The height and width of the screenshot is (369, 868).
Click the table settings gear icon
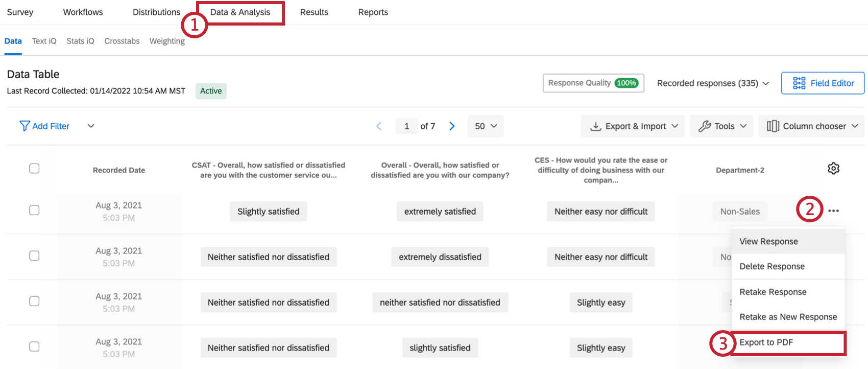[x=833, y=169]
